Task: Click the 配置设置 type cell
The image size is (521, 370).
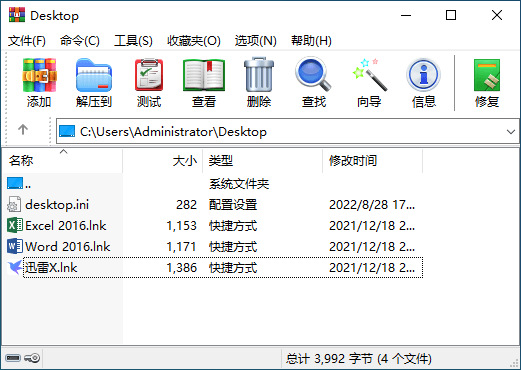Action: click(233, 205)
